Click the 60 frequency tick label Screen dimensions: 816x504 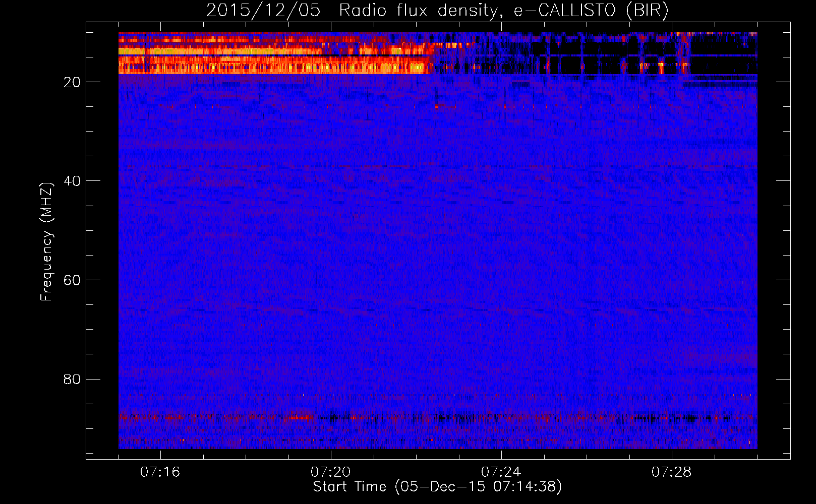pyautogui.click(x=73, y=280)
